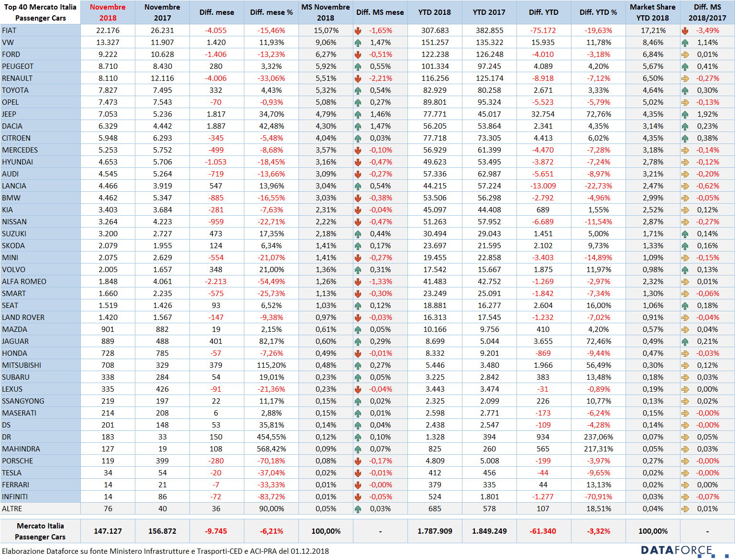Click JAGUAR's green arrow in Diff. MS 2018/2017
The image size is (735, 560).
point(685,341)
